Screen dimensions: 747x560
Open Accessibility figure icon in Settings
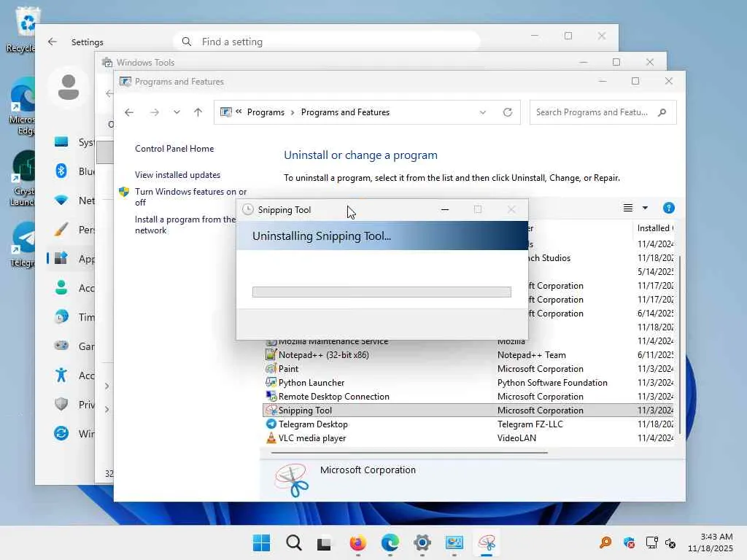61,375
